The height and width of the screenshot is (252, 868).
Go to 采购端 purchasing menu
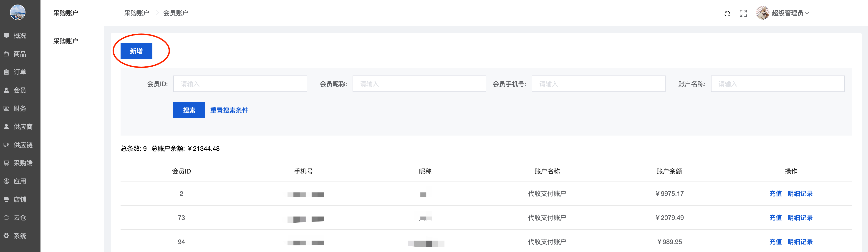(x=23, y=163)
